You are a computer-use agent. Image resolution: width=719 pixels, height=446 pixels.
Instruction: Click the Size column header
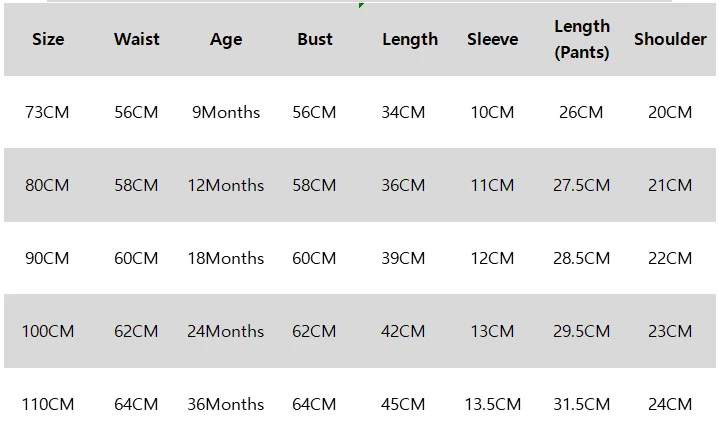tap(48, 39)
